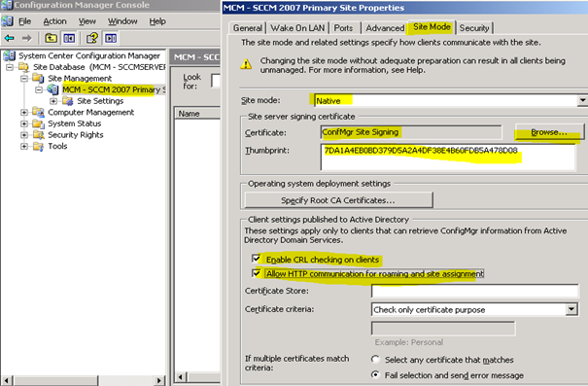588x386 pixels.
Task: Collapse the Site Management tree node
Action: (24, 79)
